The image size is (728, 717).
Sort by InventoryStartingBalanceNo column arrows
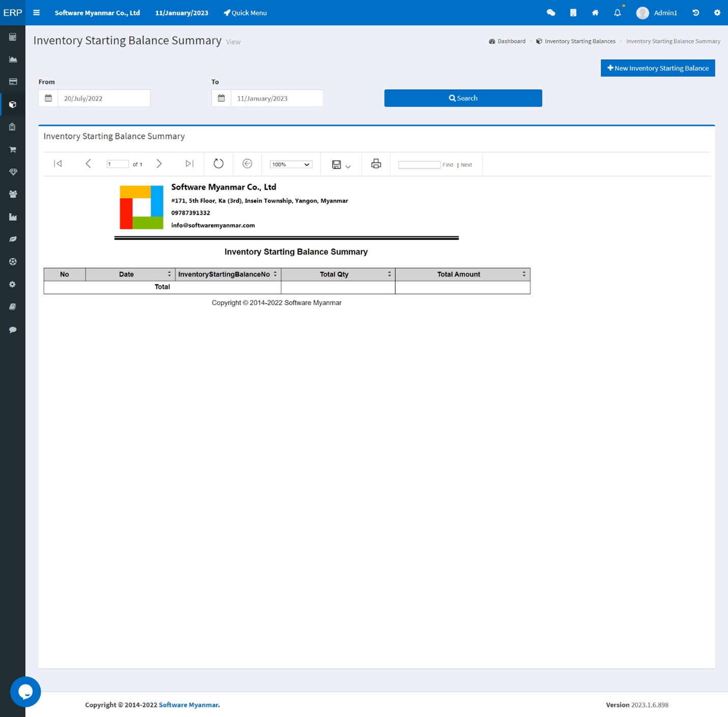275,274
